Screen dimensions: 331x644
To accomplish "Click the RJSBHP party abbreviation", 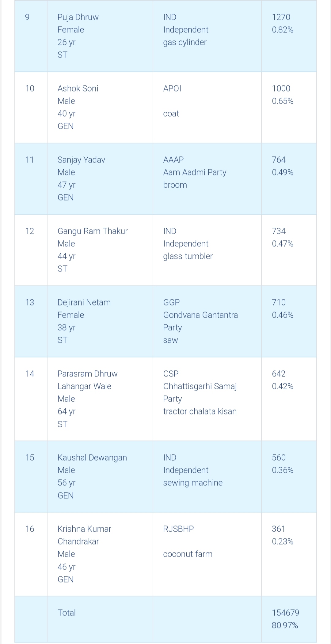I will click(178, 529).
